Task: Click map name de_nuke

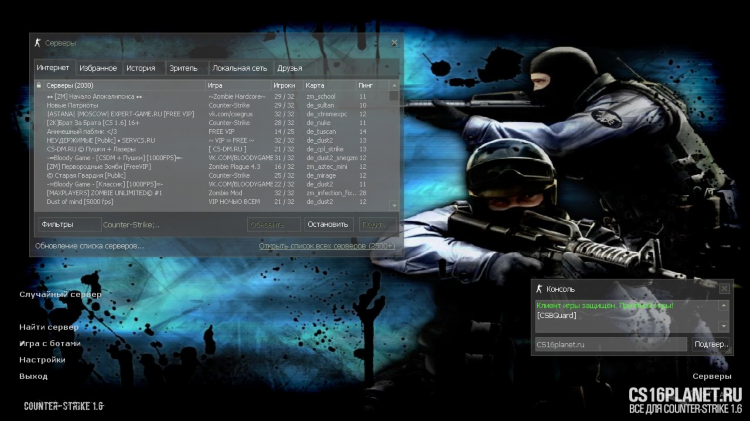Action: click(x=318, y=123)
